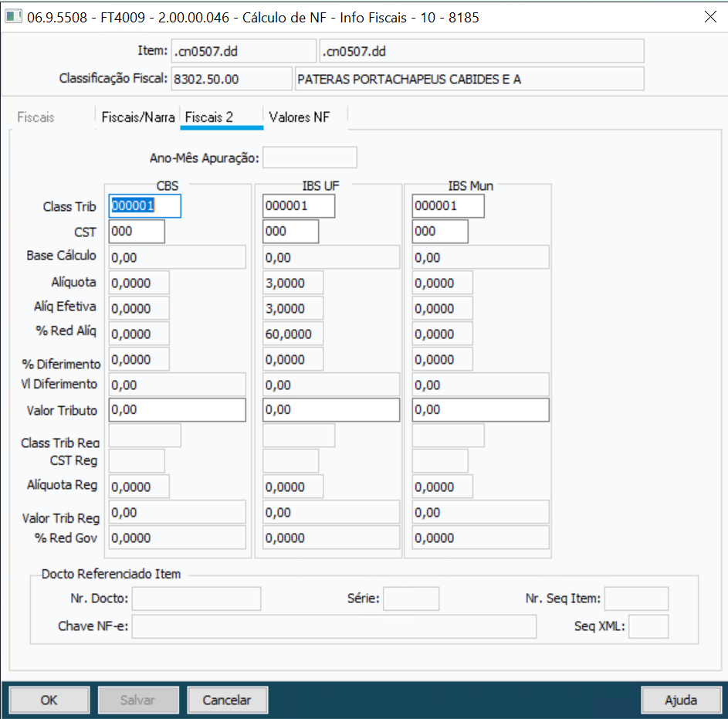
Task: Click the IBS Mun % Red Alíq field
Action: 442,334
